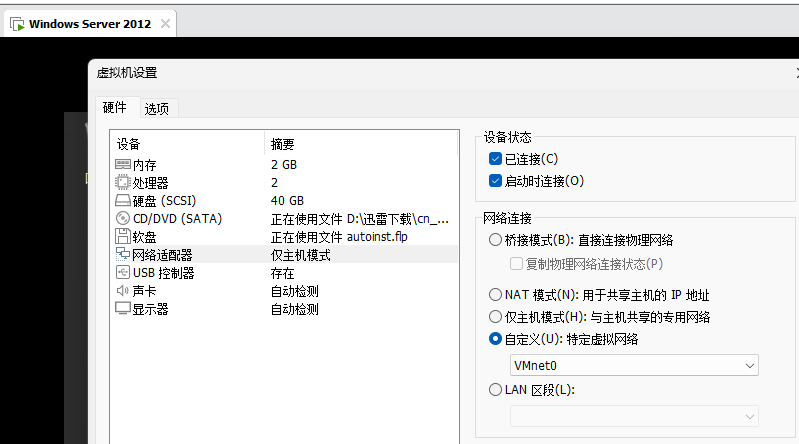This screenshot has width=799, height=444.
Task: Select the 显示器 row label
Action: tap(150, 309)
